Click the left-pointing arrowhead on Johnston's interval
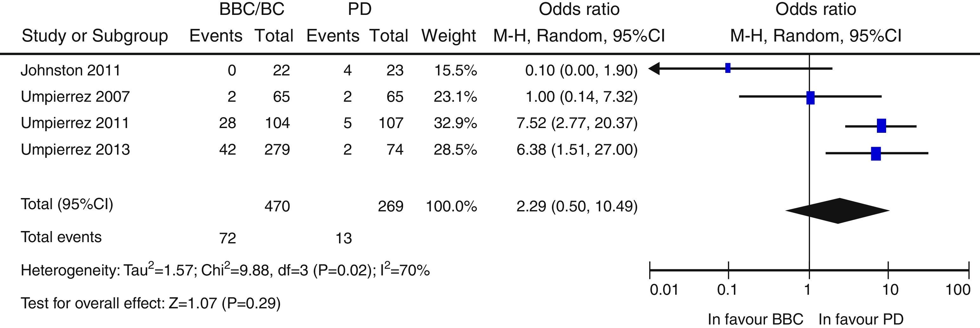Screen dimensions: 980x328 [x=654, y=68]
